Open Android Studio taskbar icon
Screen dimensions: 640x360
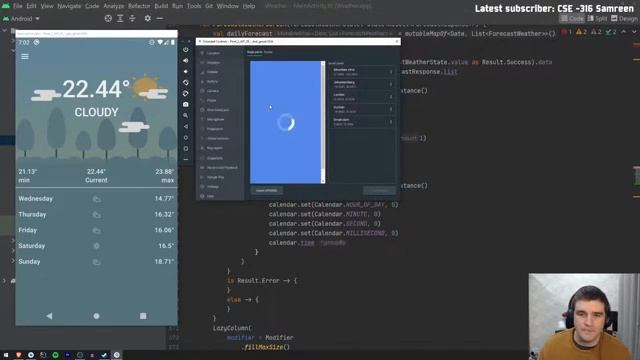(x=116, y=355)
